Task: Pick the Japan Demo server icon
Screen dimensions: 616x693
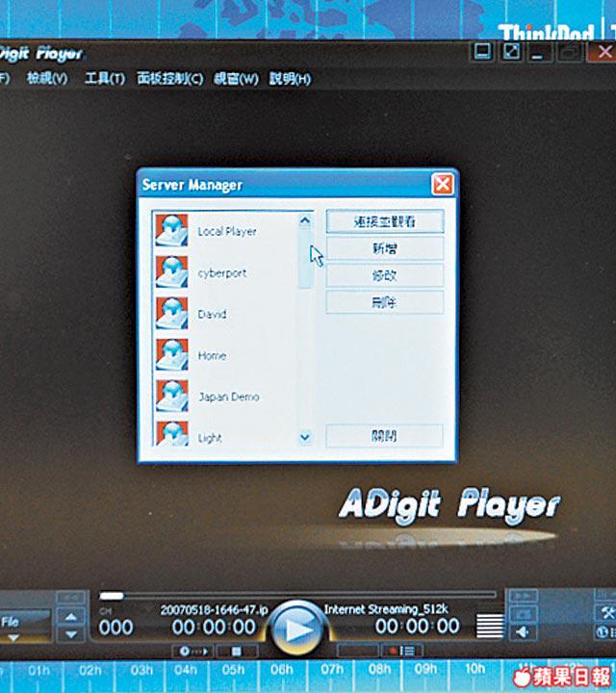Action: point(171,397)
